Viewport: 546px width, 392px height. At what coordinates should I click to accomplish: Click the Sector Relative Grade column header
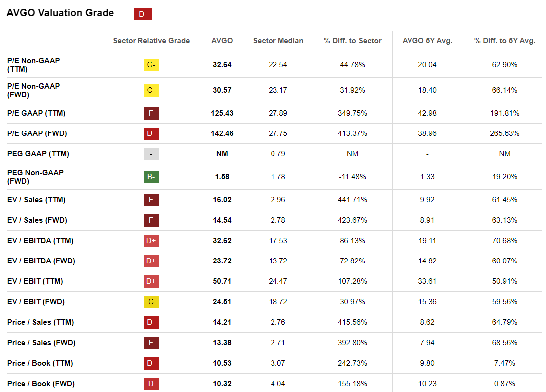click(x=151, y=41)
